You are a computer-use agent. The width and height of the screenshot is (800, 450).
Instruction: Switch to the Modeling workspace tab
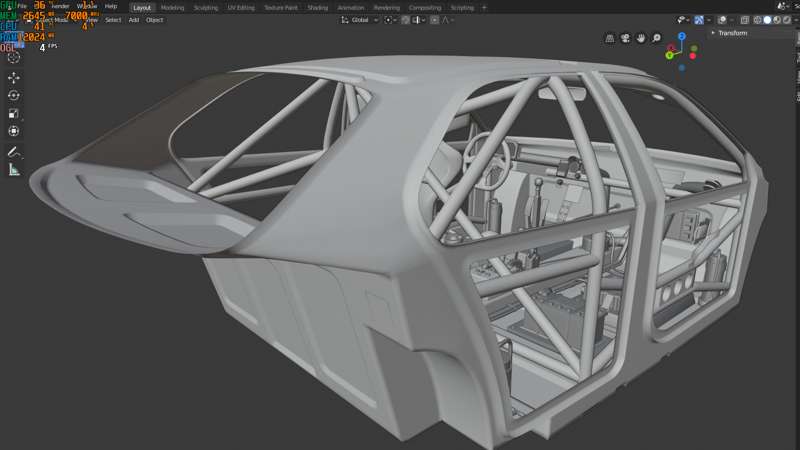click(172, 7)
